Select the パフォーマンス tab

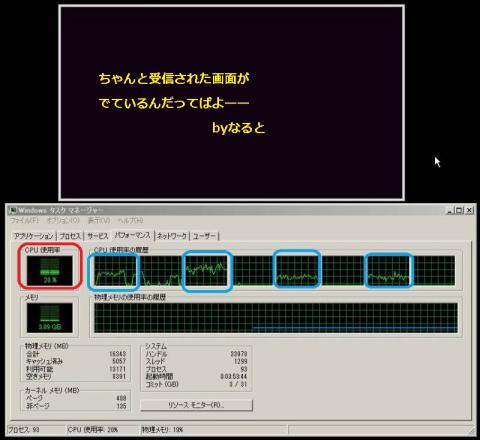click(133, 235)
